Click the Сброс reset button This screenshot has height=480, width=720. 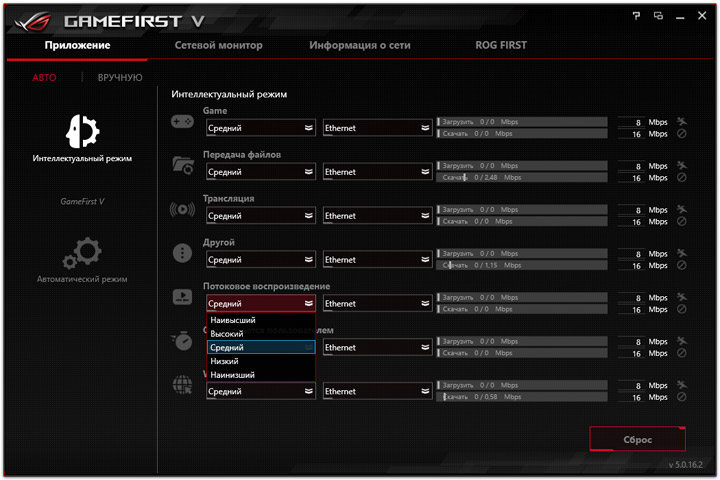click(x=637, y=439)
